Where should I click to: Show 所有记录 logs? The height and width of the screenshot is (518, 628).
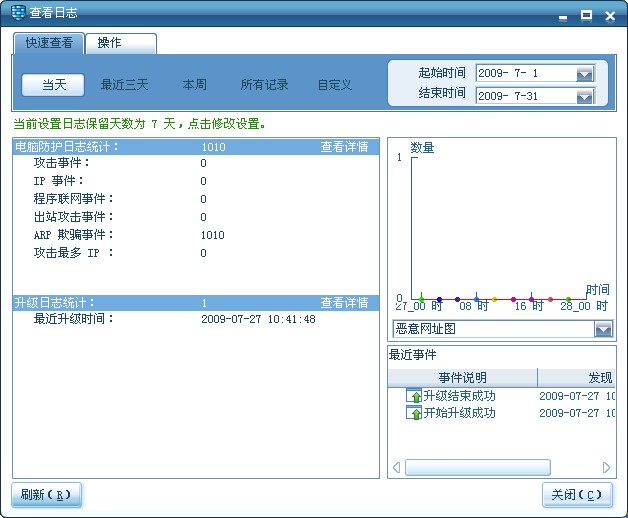264,85
